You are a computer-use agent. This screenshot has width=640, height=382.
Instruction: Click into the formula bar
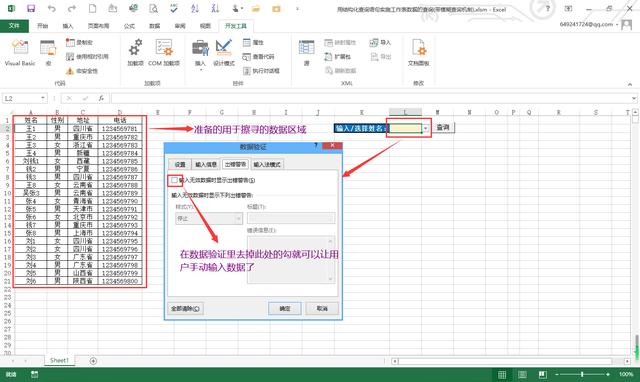click(371, 98)
